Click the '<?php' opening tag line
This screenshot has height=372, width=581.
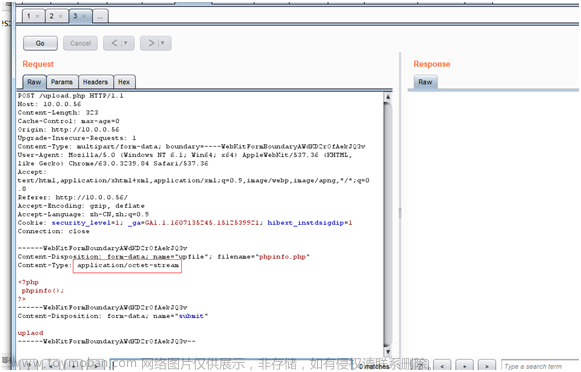pos(28,282)
